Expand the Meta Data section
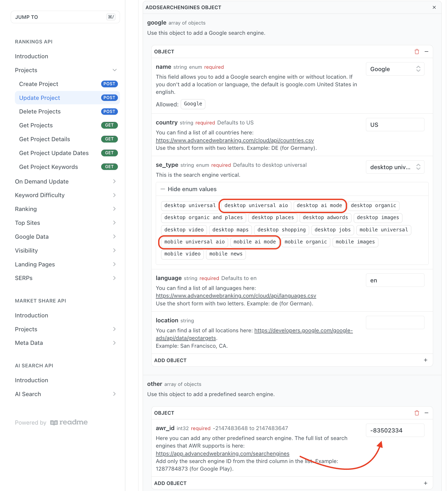The height and width of the screenshot is (491, 448). (114, 343)
